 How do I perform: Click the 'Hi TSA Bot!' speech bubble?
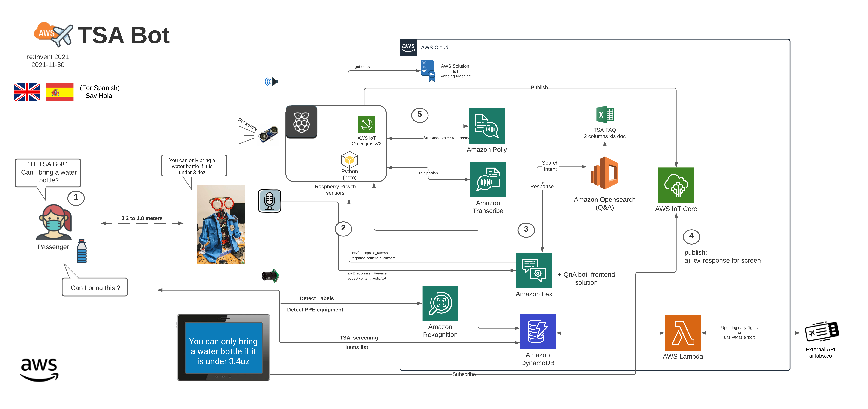[x=48, y=173]
